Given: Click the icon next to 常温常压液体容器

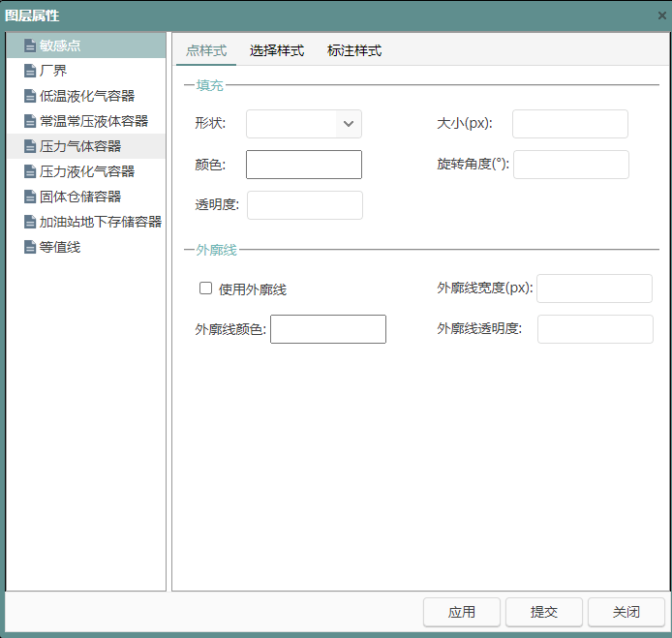Looking at the screenshot, I should (30, 121).
